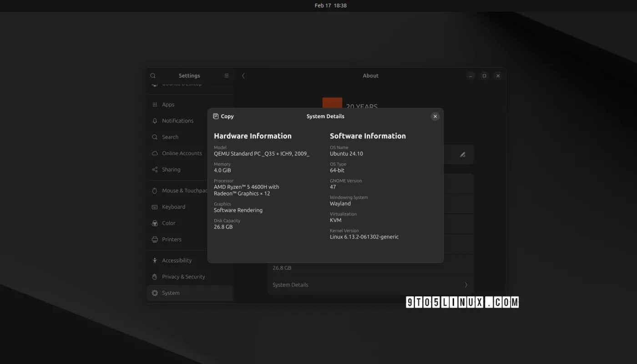Open Color settings panel
This screenshot has width=637, height=364.
coord(190,223)
